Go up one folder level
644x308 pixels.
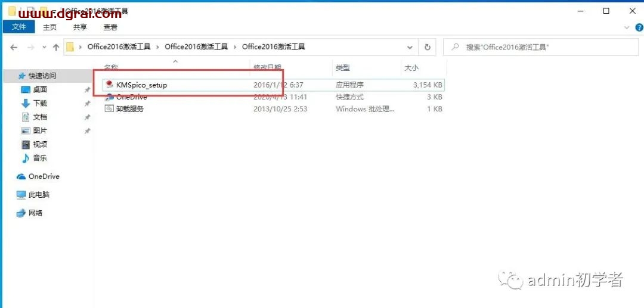click(56, 47)
